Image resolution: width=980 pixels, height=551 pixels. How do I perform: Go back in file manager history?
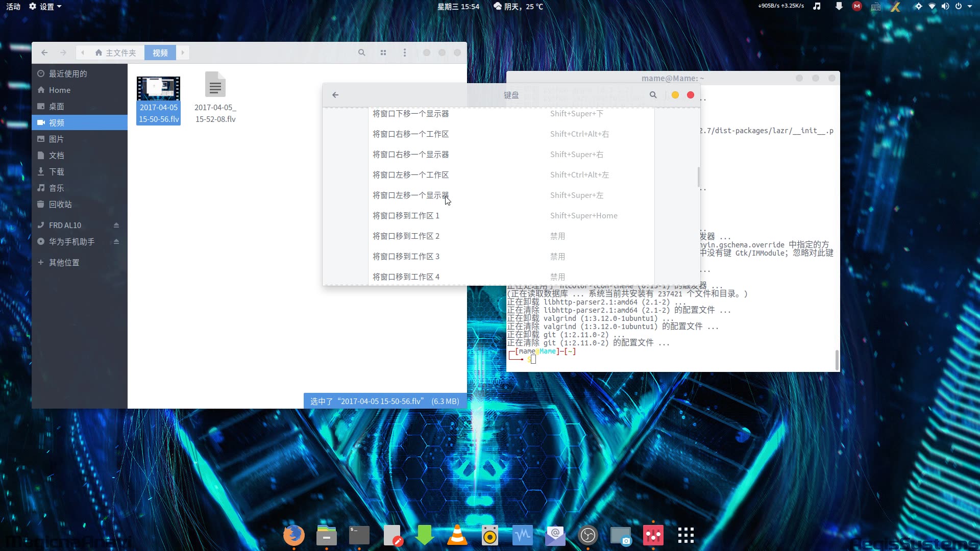[x=44, y=53]
